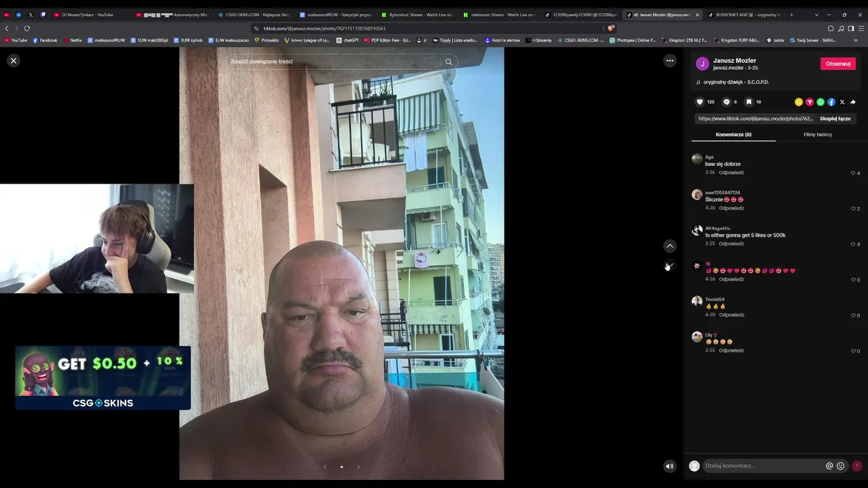This screenshot has width=868, height=488.
Task: Click the CSGO-SKINS 'GET $0.50' banner
Action: pos(103,378)
